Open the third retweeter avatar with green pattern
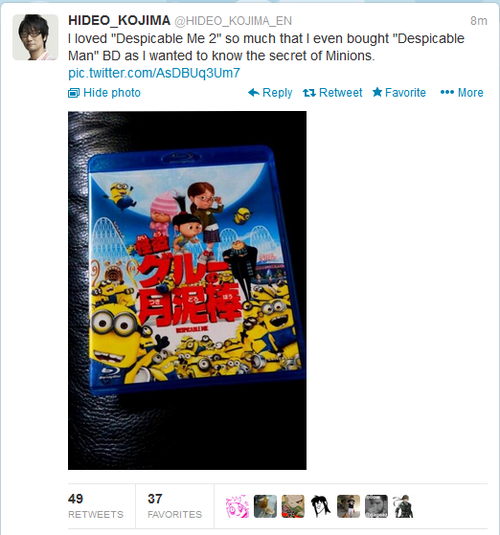The image size is (500, 535). [x=293, y=506]
